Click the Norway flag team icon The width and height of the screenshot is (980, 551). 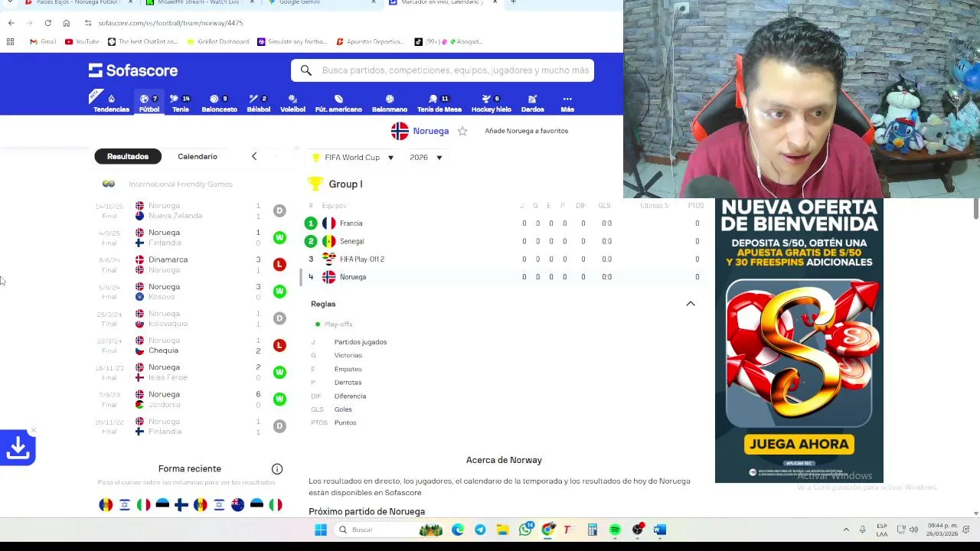point(400,131)
